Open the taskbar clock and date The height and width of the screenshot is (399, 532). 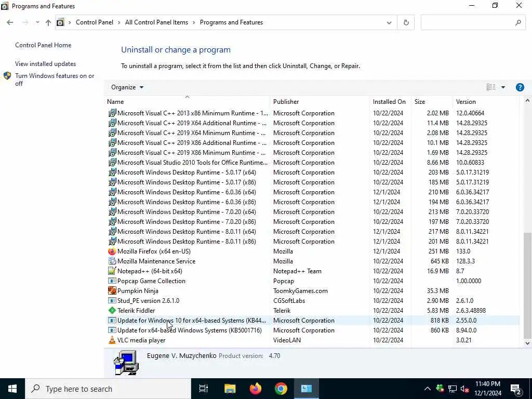[x=487, y=389]
